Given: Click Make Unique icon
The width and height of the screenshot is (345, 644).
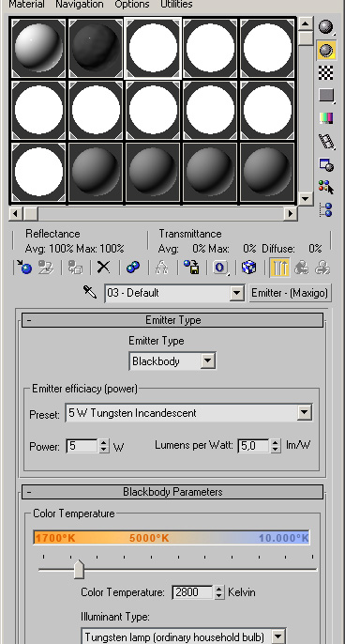Looking at the screenshot, I should click(162, 268).
